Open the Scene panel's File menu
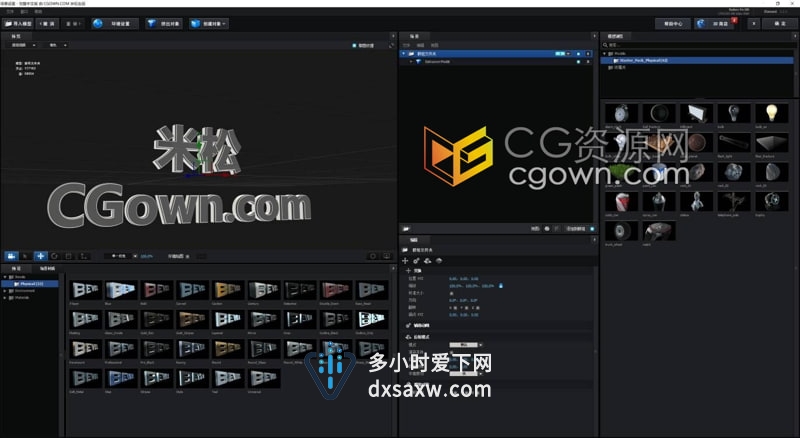 (x=407, y=45)
